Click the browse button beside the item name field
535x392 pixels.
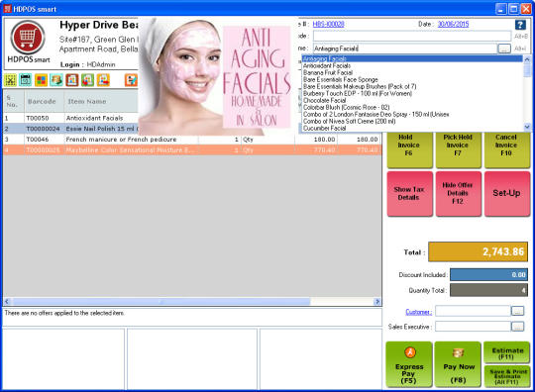(x=504, y=49)
